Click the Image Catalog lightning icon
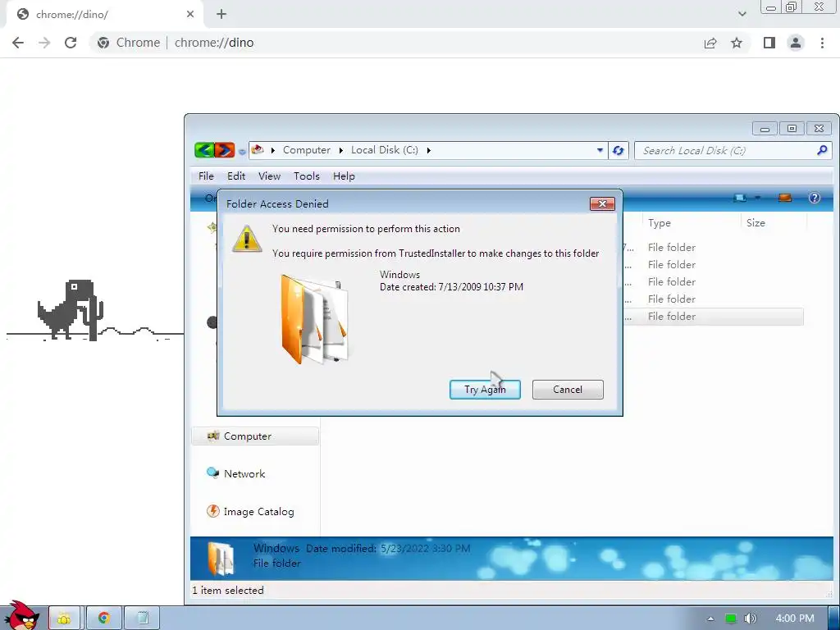 [x=212, y=511]
